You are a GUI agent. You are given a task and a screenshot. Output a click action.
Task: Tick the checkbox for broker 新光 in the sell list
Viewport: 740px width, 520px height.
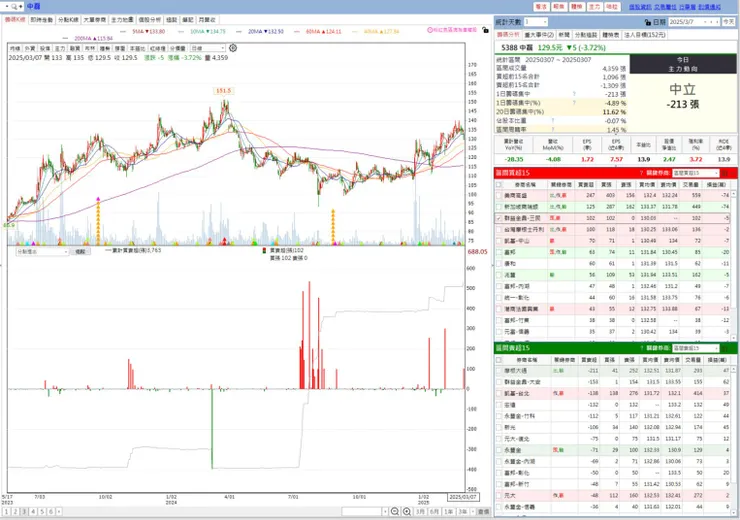pos(499,428)
